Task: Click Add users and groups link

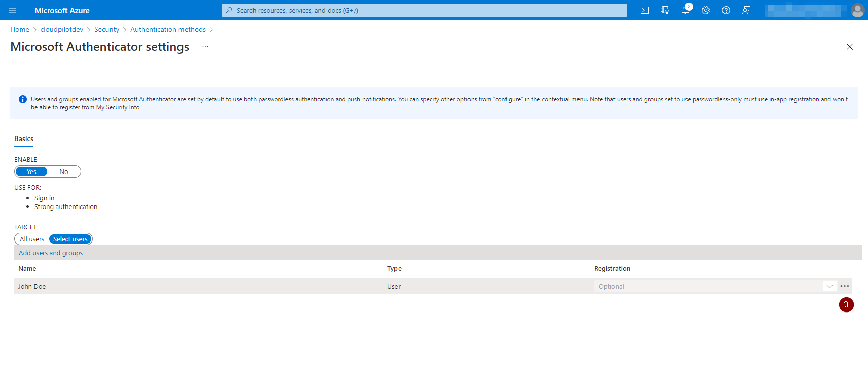Action: pyautogui.click(x=51, y=253)
